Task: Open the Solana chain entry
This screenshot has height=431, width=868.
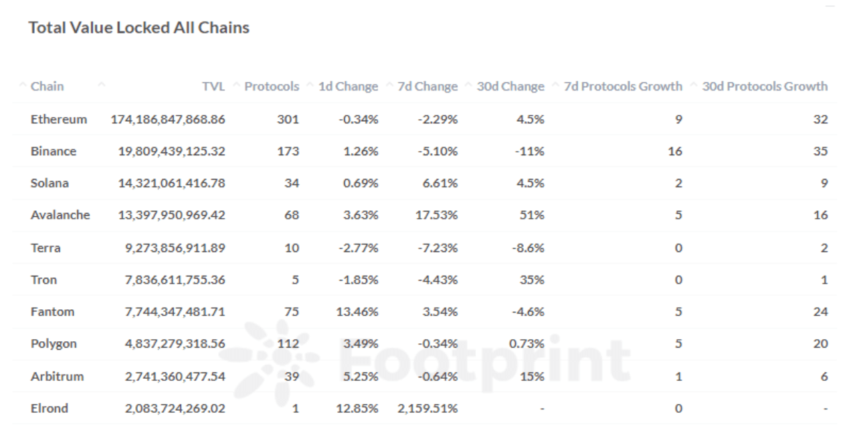Action: (49, 183)
